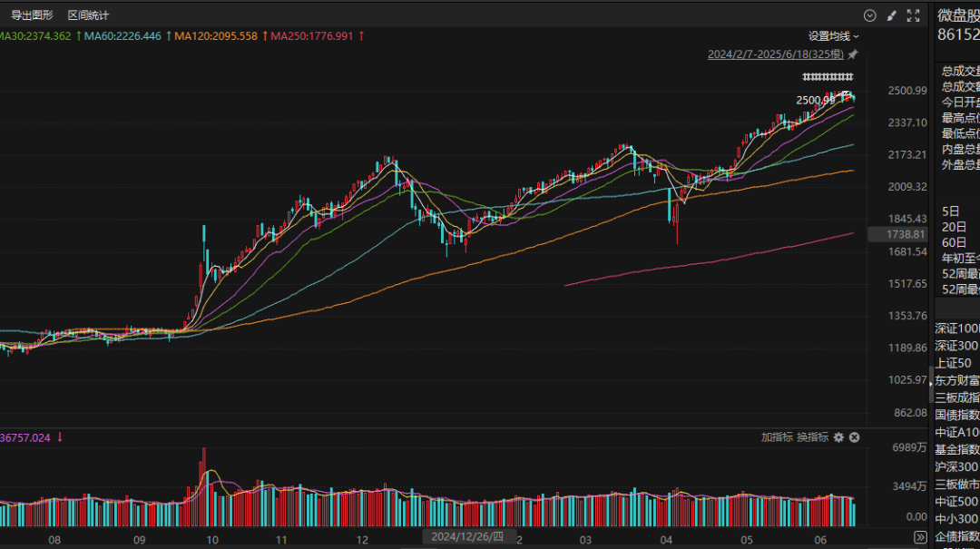Click 换指标 button
The height and width of the screenshot is (549, 980).
[812, 437]
